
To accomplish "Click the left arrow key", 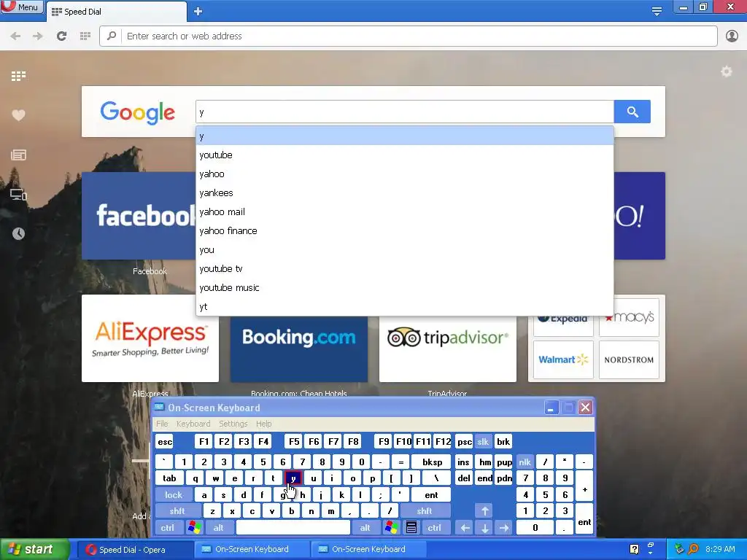I will 465,528.
